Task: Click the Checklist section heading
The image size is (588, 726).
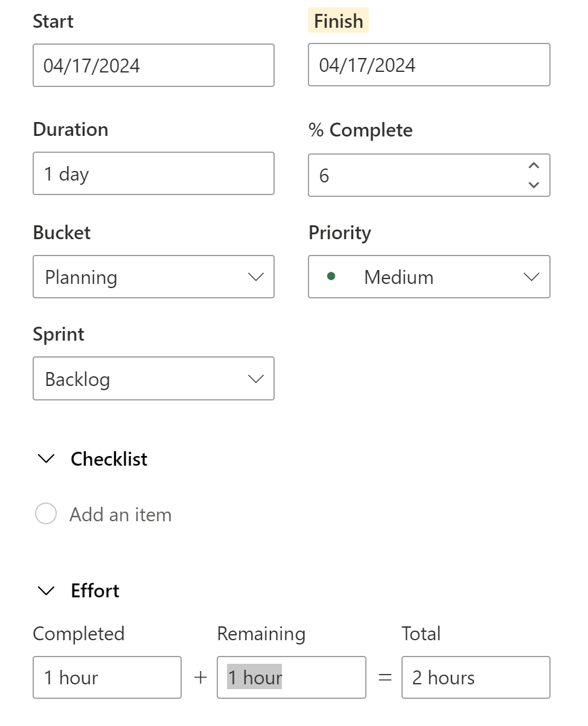Action: click(x=109, y=459)
